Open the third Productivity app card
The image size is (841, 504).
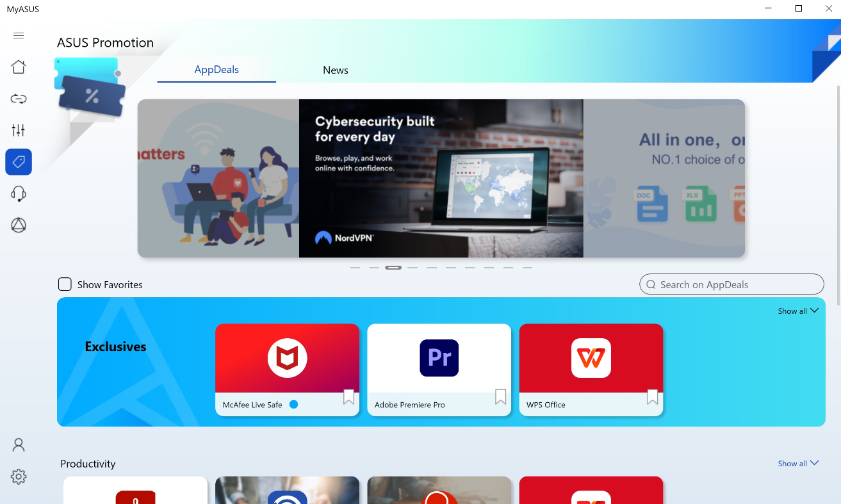439,490
